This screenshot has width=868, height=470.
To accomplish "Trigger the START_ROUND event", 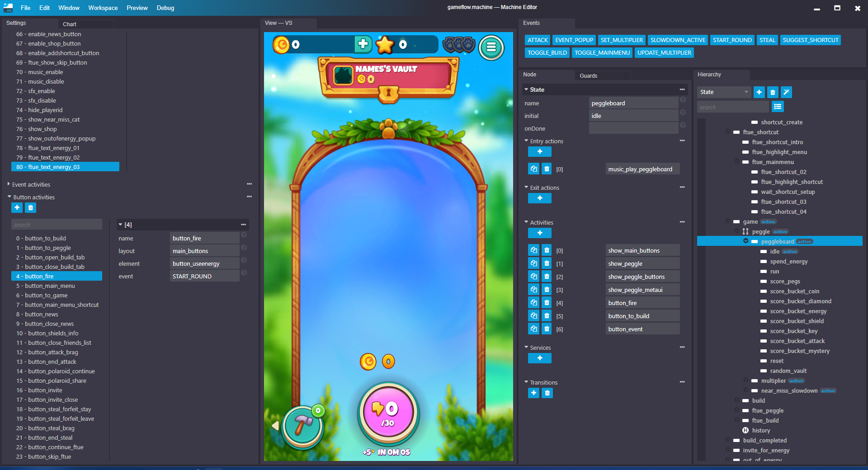I will click(732, 40).
